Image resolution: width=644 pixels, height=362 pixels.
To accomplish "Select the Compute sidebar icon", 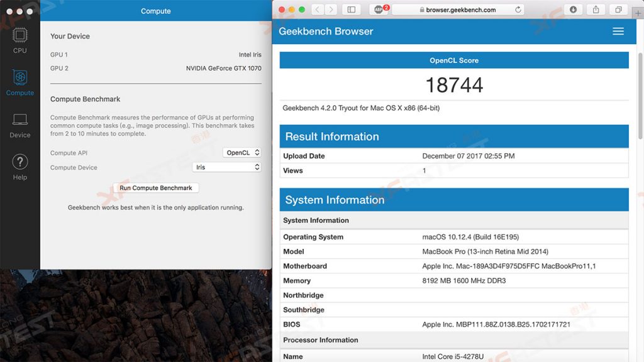I will tap(19, 82).
